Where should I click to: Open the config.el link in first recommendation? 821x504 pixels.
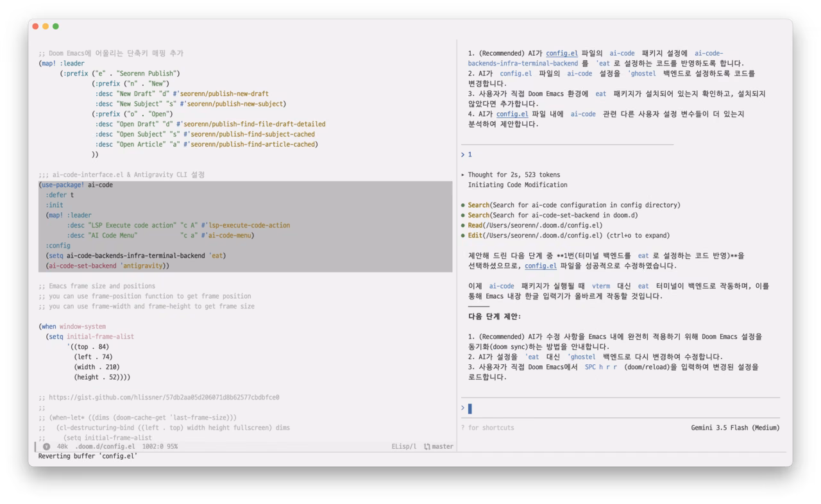562,53
